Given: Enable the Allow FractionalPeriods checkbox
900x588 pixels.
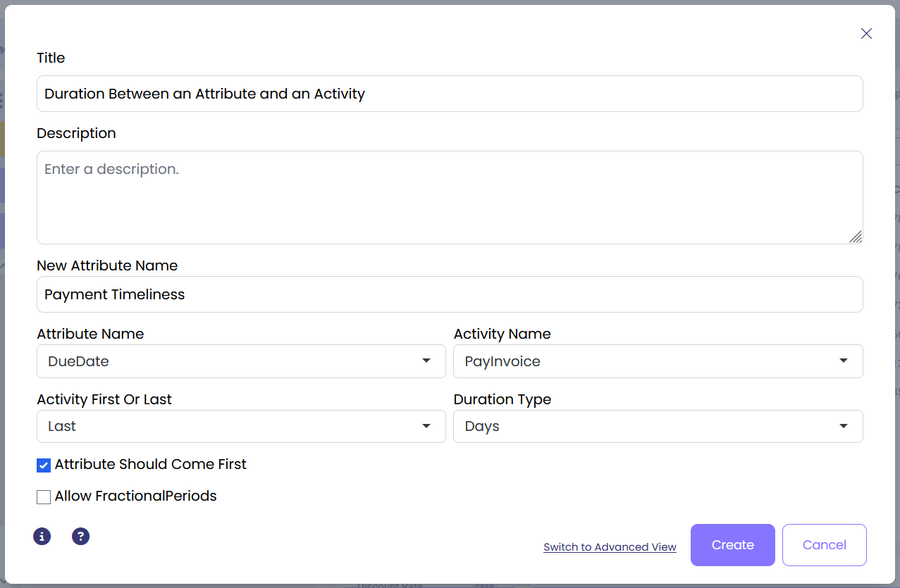Looking at the screenshot, I should coord(44,496).
